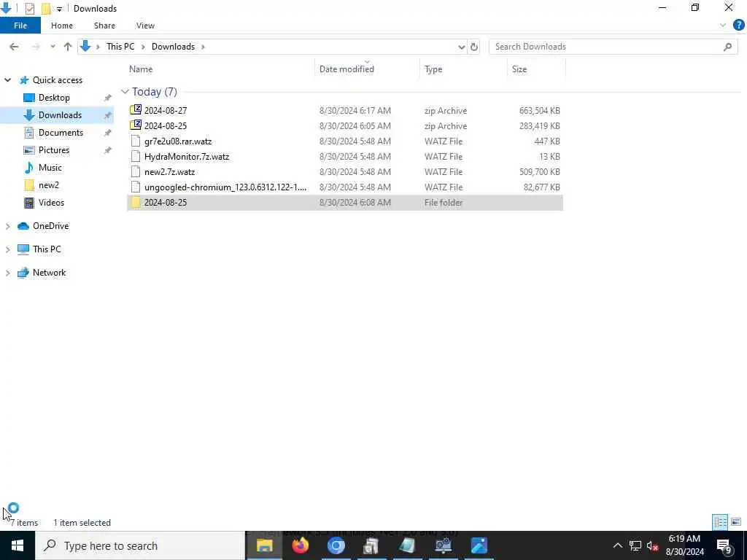The height and width of the screenshot is (560, 747).
Task: Open the Share ribbon tab
Action: click(x=104, y=26)
